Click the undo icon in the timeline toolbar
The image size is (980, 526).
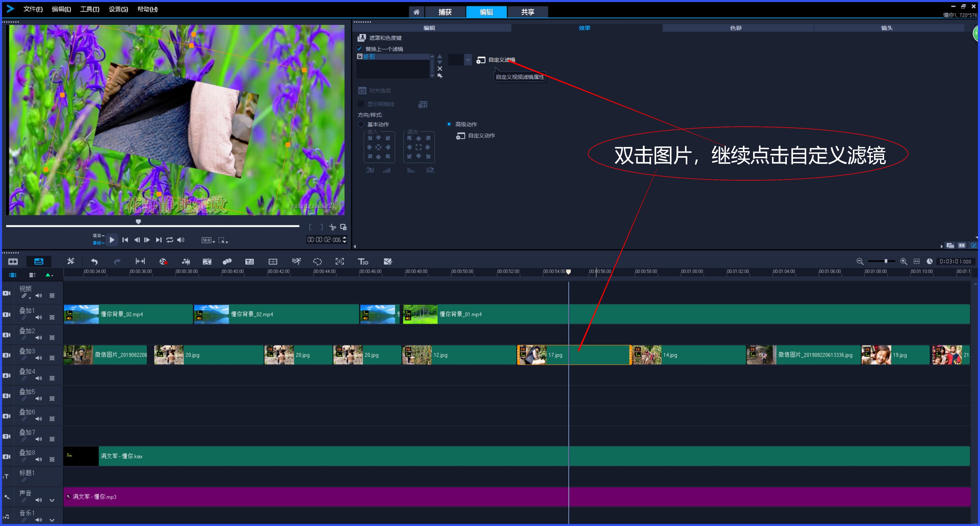pos(94,261)
